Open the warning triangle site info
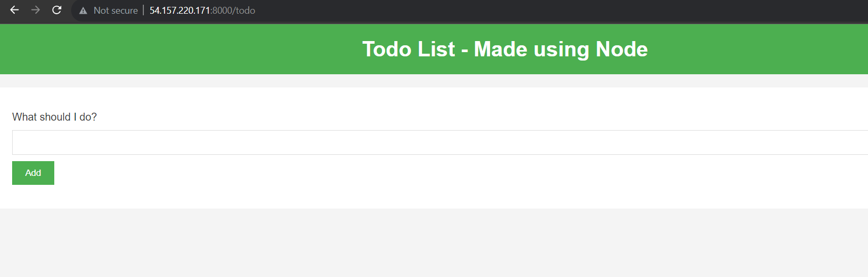 (83, 11)
